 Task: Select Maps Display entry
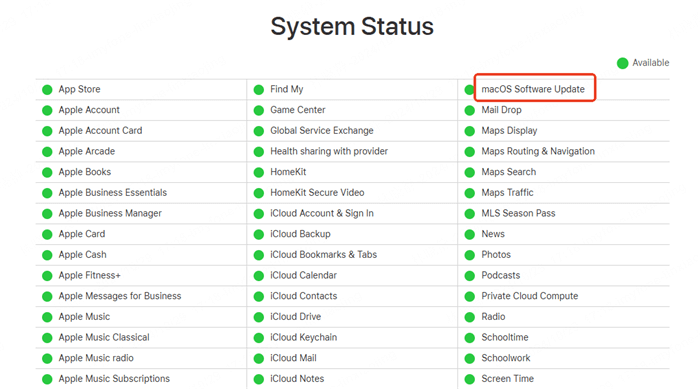coord(509,131)
